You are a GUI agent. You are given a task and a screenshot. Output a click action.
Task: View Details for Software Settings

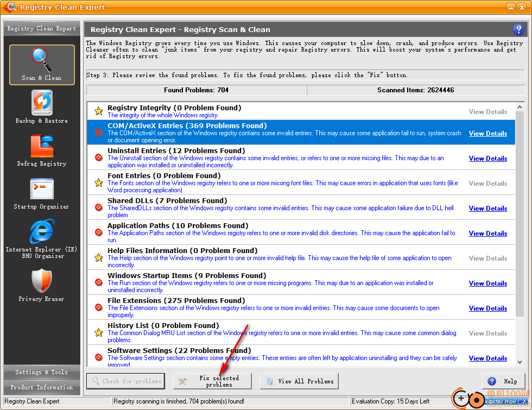(488, 358)
